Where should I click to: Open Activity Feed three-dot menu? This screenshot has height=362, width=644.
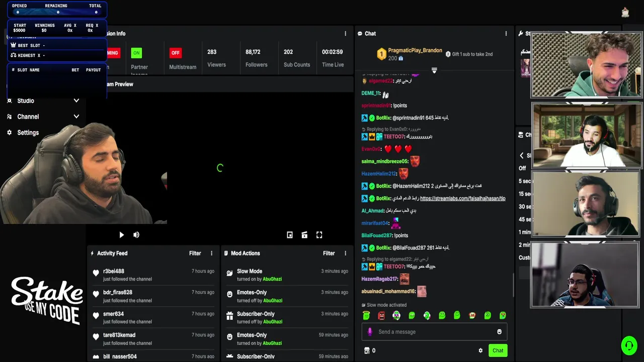(211, 253)
